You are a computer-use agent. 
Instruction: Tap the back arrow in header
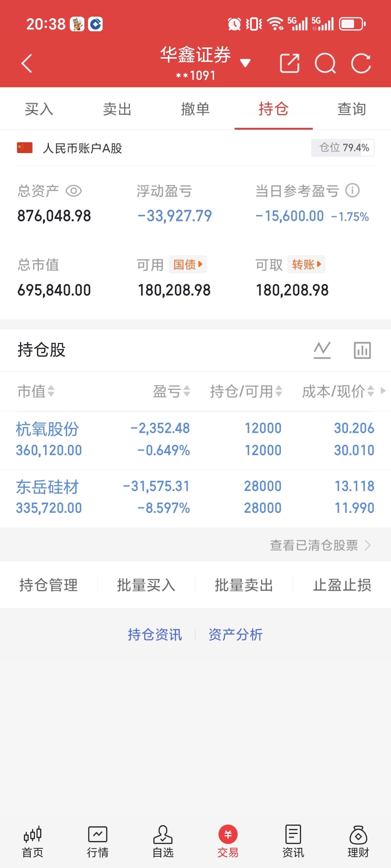(27, 63)
